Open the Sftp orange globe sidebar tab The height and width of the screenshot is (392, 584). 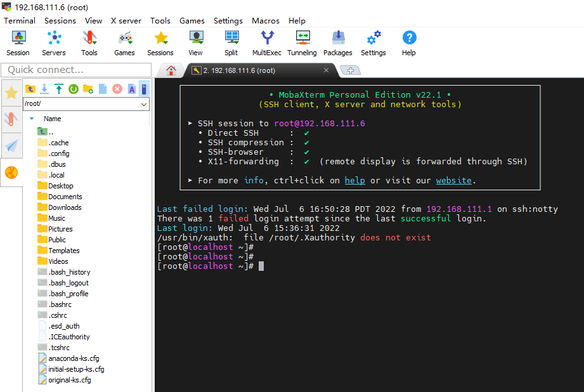point(11,173)
